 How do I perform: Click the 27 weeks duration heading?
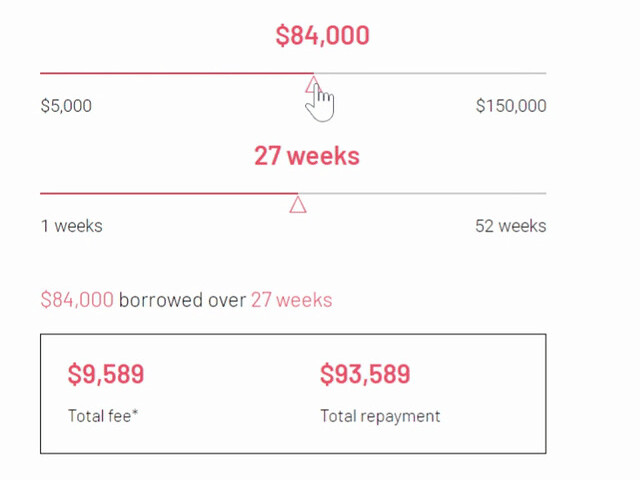coord(307,156)
